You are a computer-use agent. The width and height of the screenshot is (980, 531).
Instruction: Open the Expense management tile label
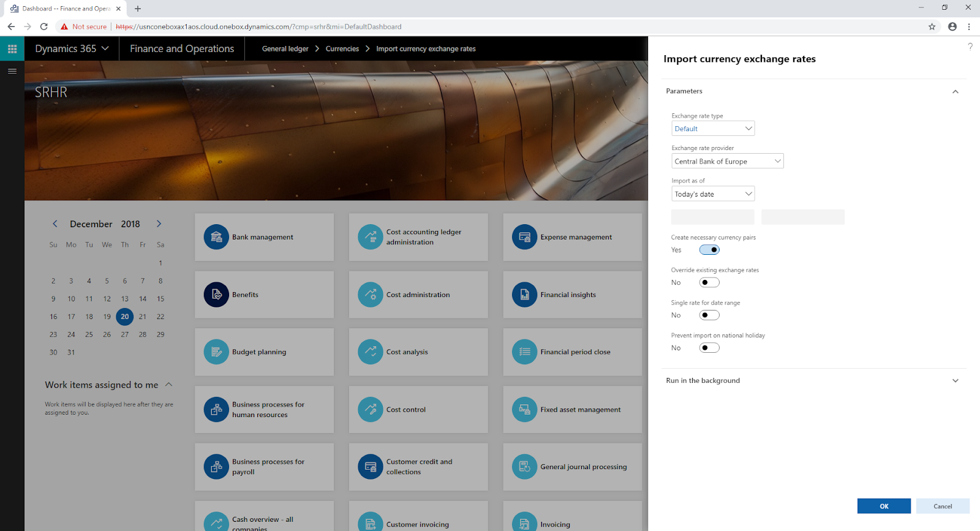point(576,237)
